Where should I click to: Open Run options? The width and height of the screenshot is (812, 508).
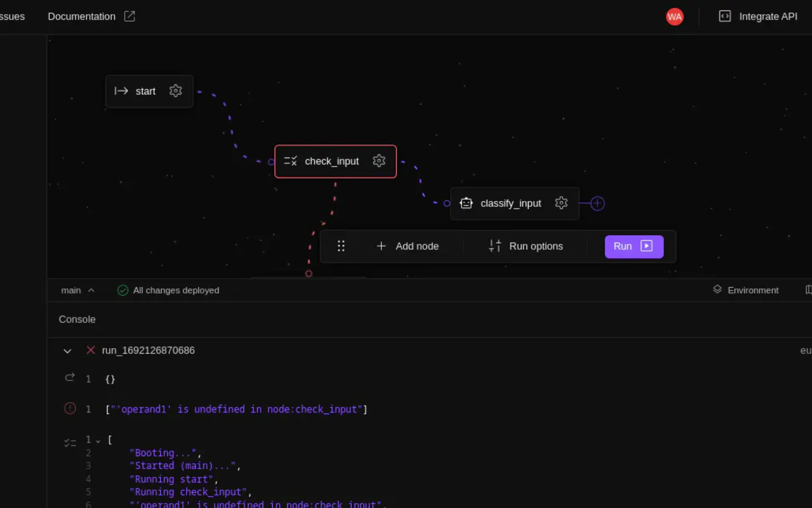click(x=525, y=246)
